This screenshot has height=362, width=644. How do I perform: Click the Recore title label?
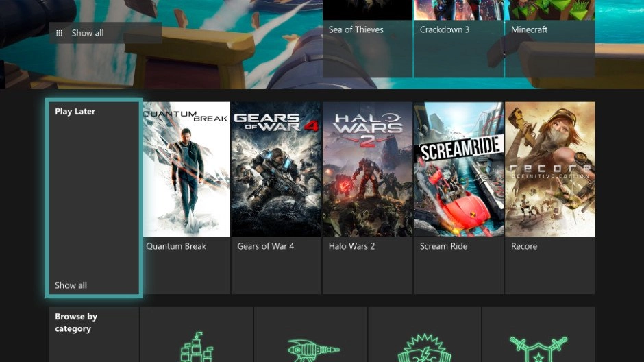pos(524,246)
